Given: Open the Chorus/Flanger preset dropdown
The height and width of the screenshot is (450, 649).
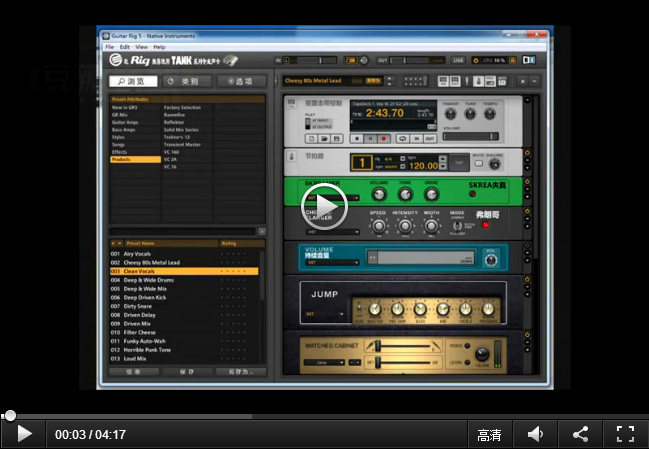Looking at the screenshot, I should pyautogui.click(x=332, y=232).
